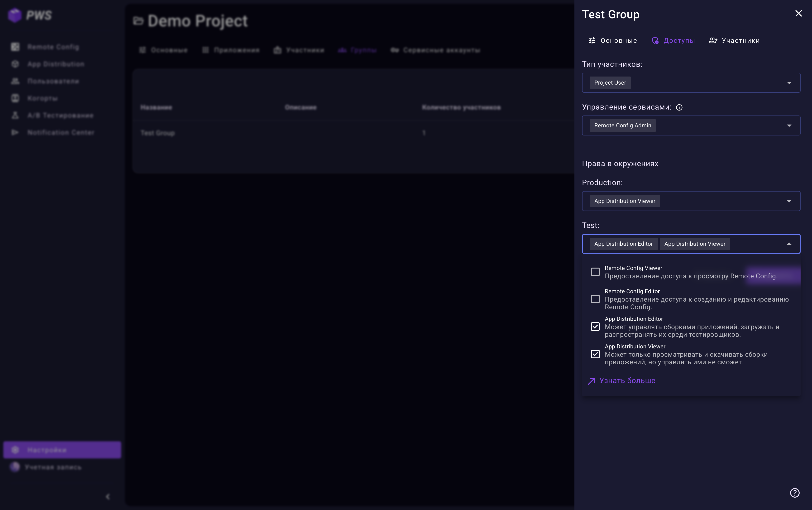Viewport: 812px width, 510px height.
Task: Check the Remote Config Editor option
Action: tap(595, 299)
